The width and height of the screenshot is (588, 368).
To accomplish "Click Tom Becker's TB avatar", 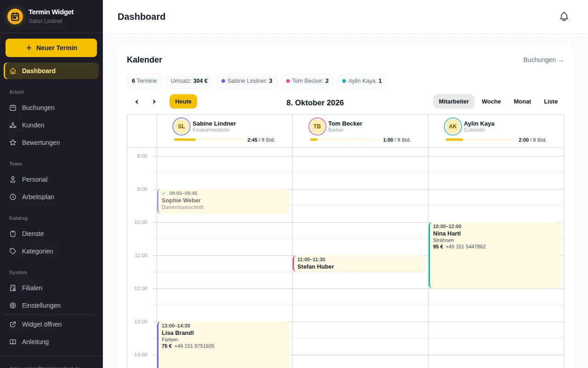I will [317, 126].
